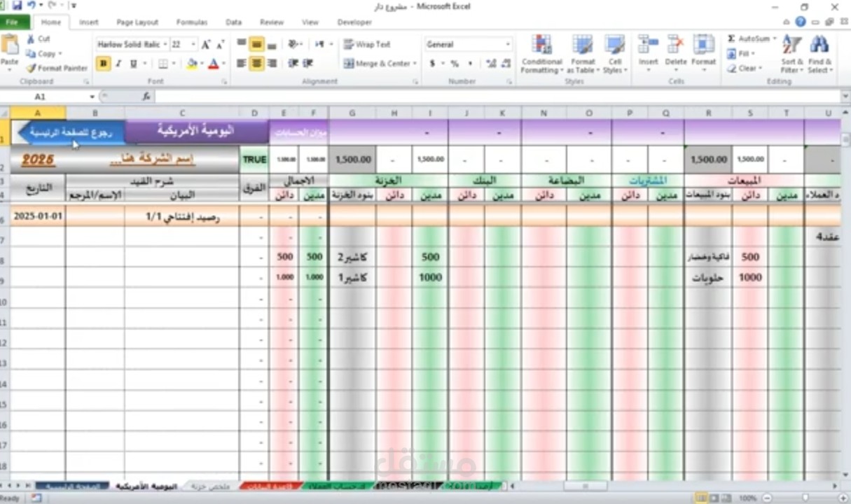Open the font name dropdown
This screenshot has width=851, height=504.
pos(165,45)
